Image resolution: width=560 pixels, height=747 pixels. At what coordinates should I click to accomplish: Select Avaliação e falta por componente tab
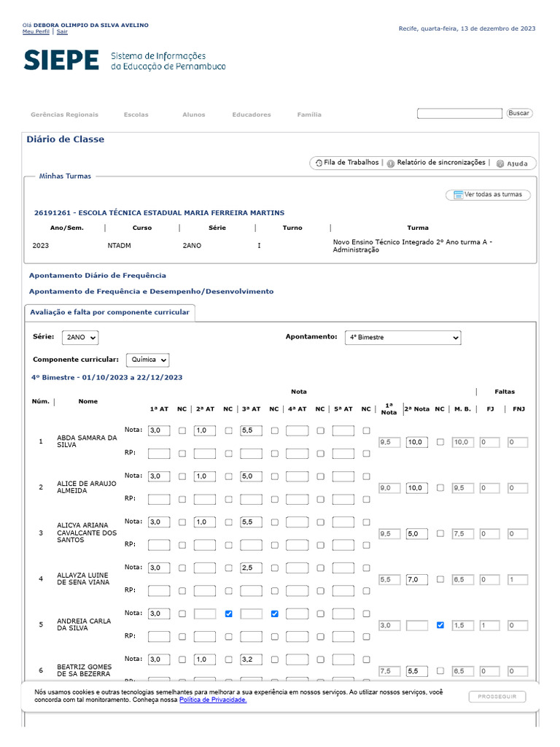109,312
